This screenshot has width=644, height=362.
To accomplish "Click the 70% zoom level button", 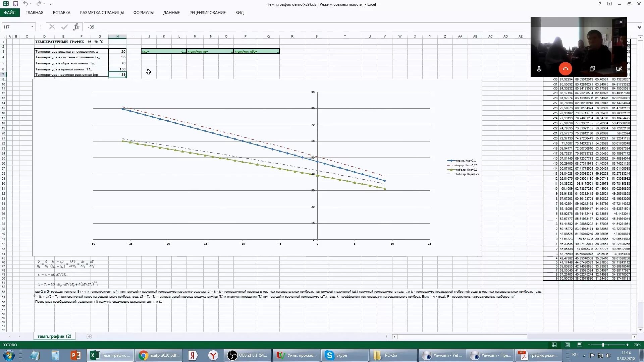I will (637, 345).
